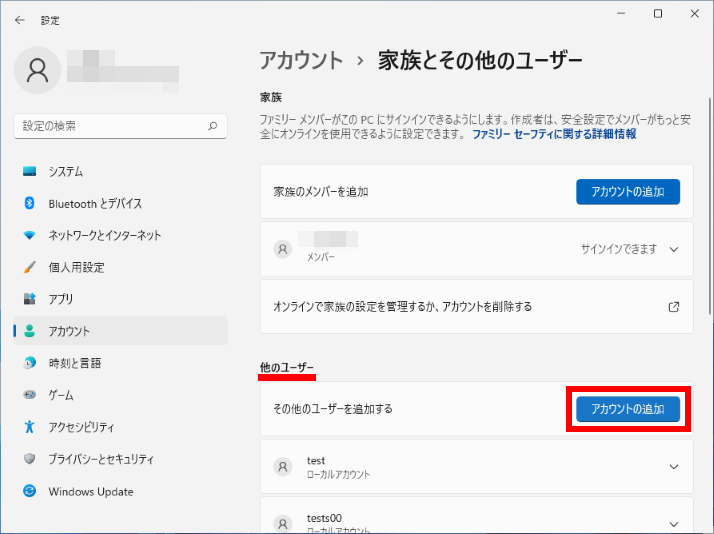Screen dimensions: 714x534
Task: Select アカウント in sidebar
Action: 121,331
